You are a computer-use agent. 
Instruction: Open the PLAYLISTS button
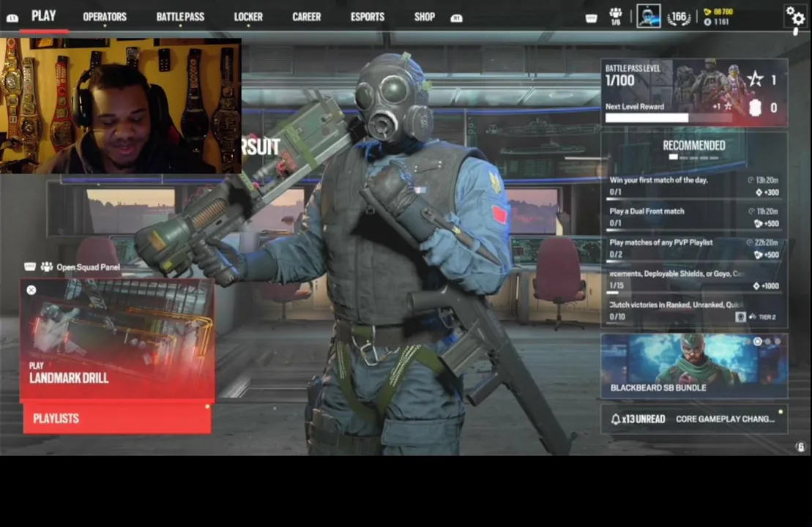tap(117, 418)
